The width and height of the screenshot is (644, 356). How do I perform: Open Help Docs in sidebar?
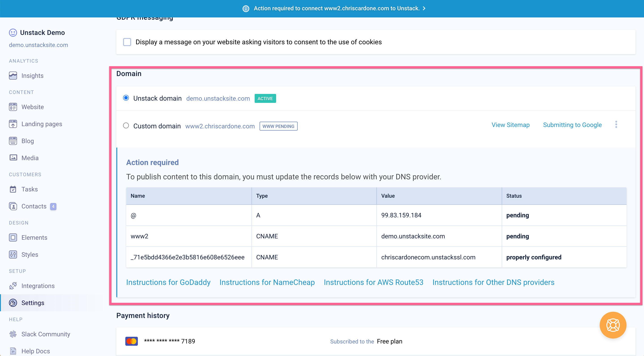point(36,351)
